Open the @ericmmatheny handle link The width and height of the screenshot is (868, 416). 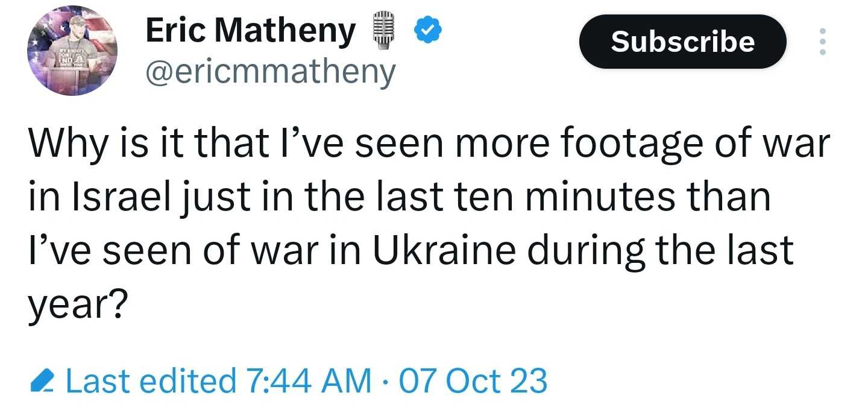coord(270,73)
